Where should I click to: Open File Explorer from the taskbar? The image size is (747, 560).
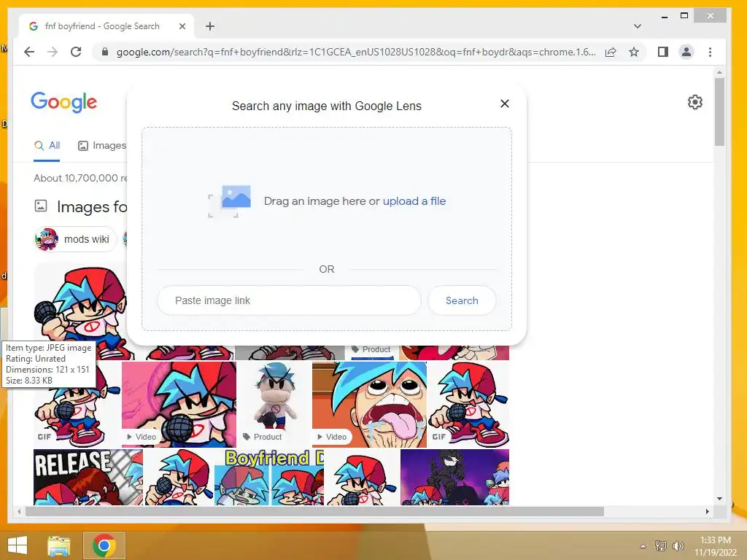59,545
